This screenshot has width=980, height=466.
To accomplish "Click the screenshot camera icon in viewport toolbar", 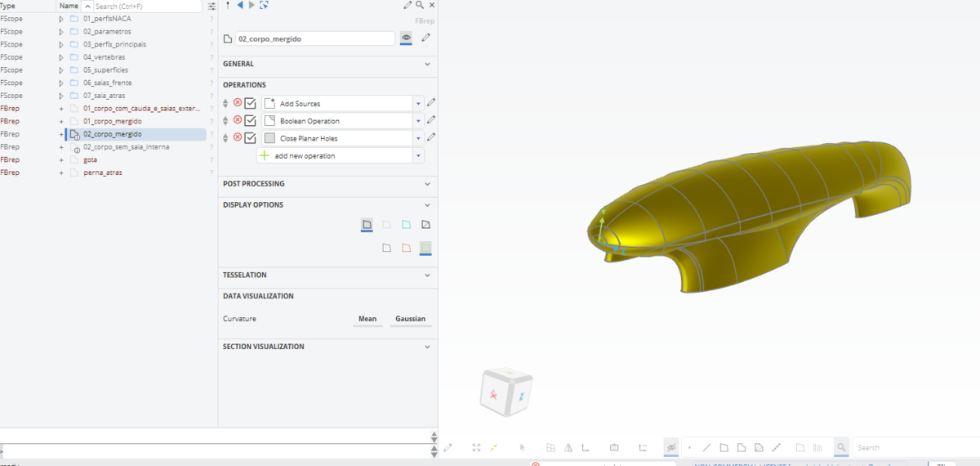I will tap(614, 447).
